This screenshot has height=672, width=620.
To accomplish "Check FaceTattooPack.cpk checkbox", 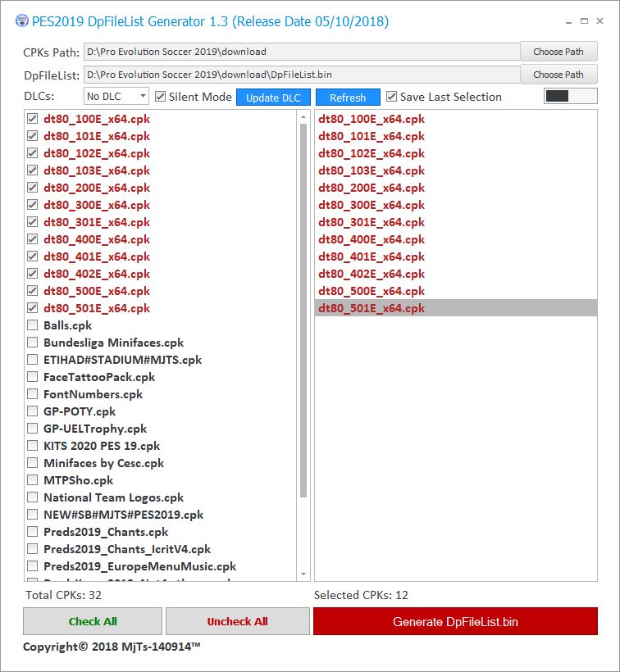I will click(33, 377).
